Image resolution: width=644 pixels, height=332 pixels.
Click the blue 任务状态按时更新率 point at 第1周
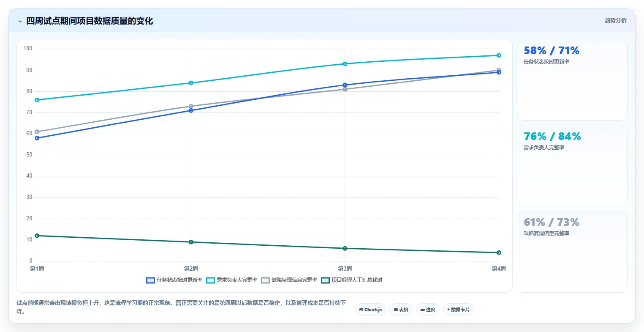click(37, 138)
